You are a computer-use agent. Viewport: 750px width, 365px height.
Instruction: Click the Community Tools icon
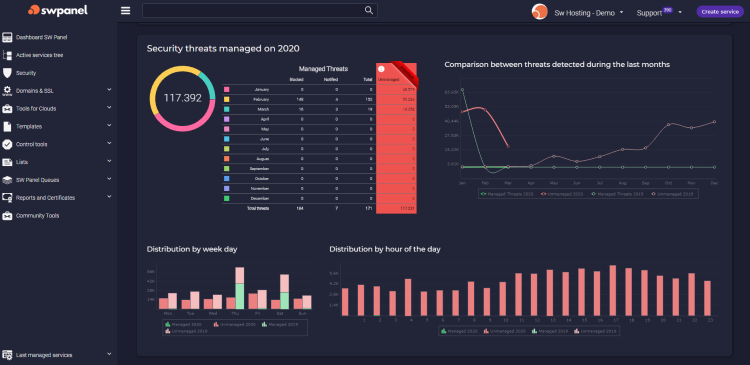click(x=7, y=216)
